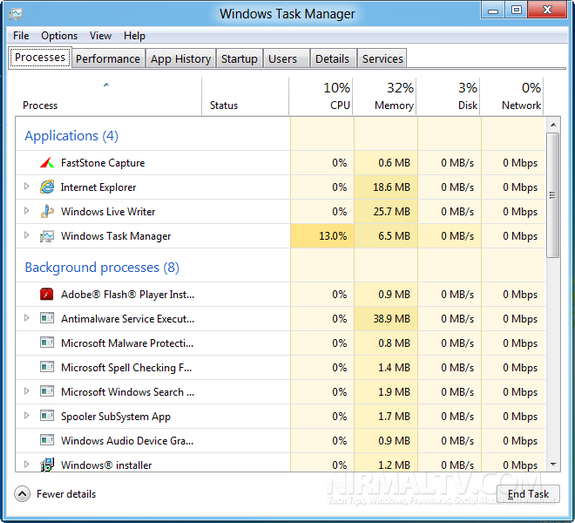The image size is (575, 523).
Task: Sort by the CPU column header
Action: 321,96
